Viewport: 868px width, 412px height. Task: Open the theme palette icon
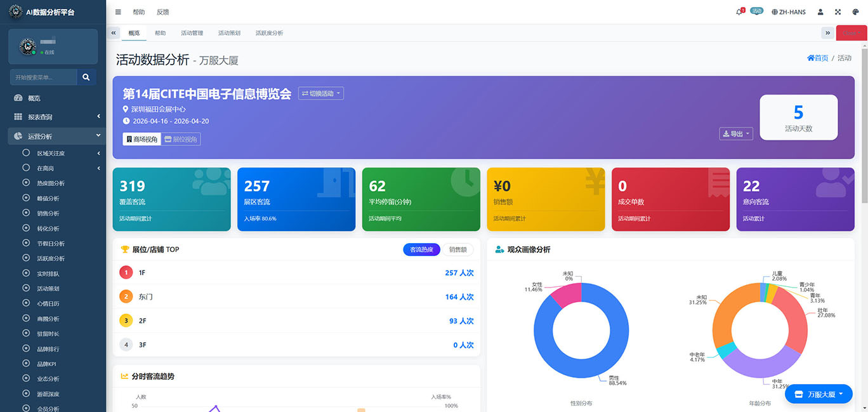pos(855,12)
